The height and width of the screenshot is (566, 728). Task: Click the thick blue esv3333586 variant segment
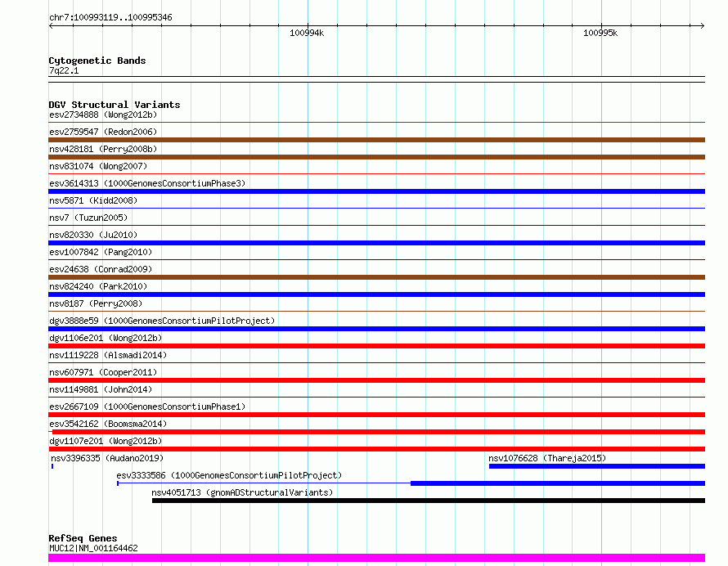coord(558,483)
